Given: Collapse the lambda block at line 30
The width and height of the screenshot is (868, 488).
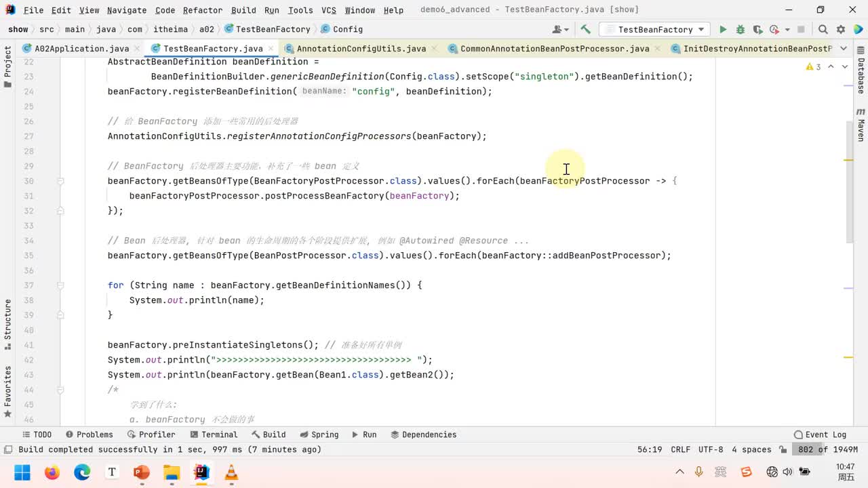Looking at the screenshot, I should (60, 181).
